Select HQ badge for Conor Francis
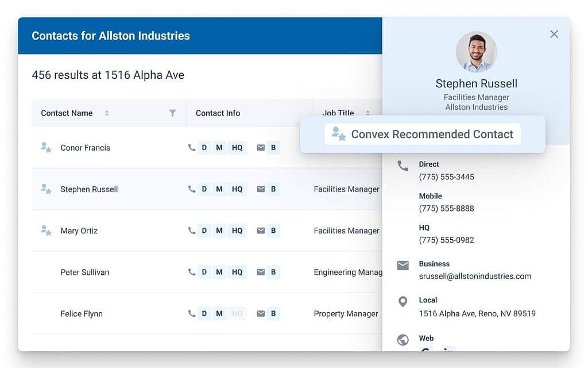 237,148
